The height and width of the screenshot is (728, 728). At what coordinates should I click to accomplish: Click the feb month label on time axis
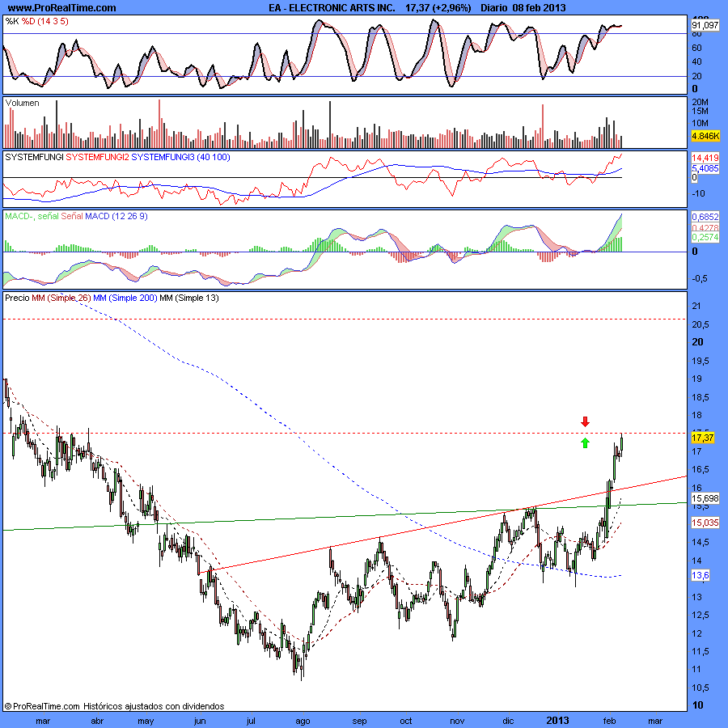click(609, 721)
